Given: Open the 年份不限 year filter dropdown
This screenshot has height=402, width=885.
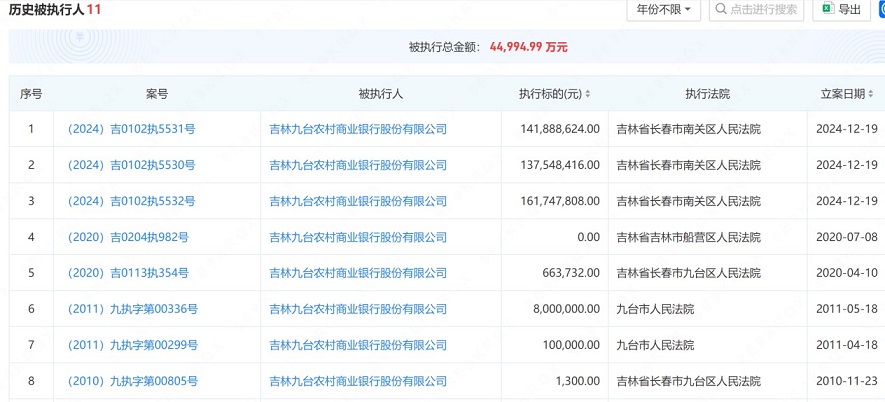Looking at the screenshot, I should coord(663,10).
